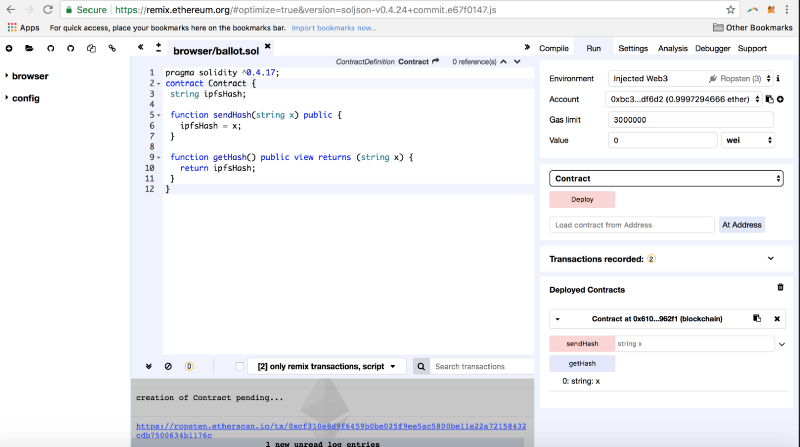Open the Debugger tab
This screenshot has height=447, width=800.
[x=712, y=48]
